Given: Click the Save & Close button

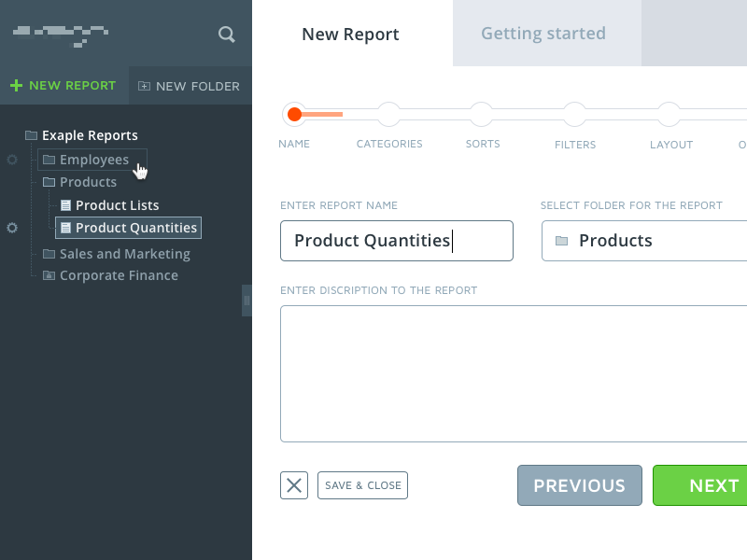Looking at the screenshot, I should tap(362, 485).
